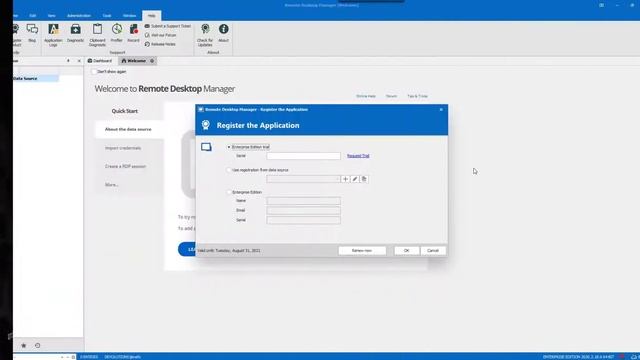
Task: Click the pencil edit icon beside registration dropdown
Action: point(355,179)
